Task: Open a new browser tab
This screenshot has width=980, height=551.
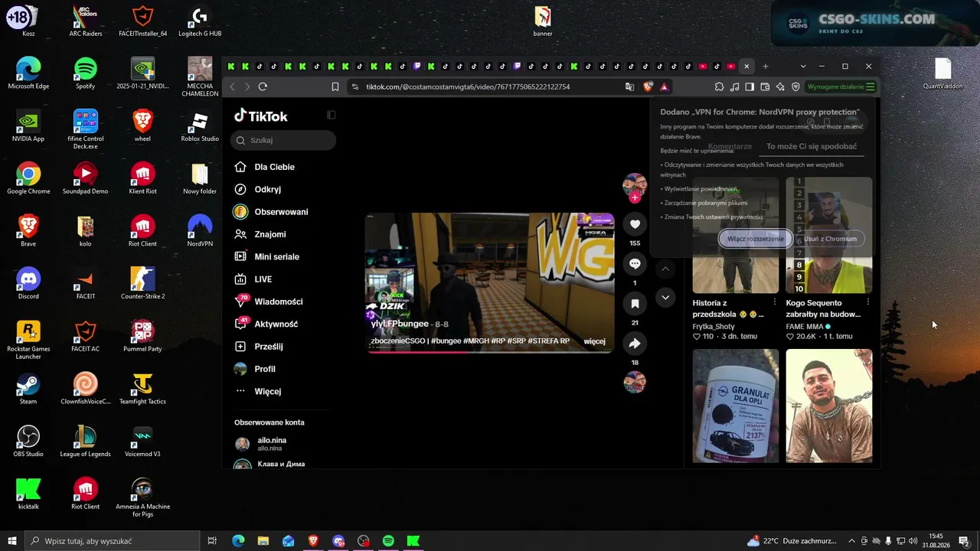Action: click(x=765, y=67)
